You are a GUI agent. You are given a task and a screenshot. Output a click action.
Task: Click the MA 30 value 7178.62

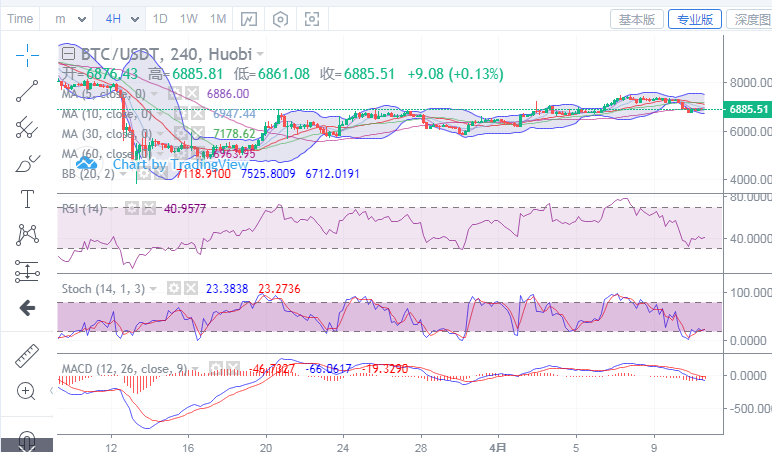coord(234,133)
